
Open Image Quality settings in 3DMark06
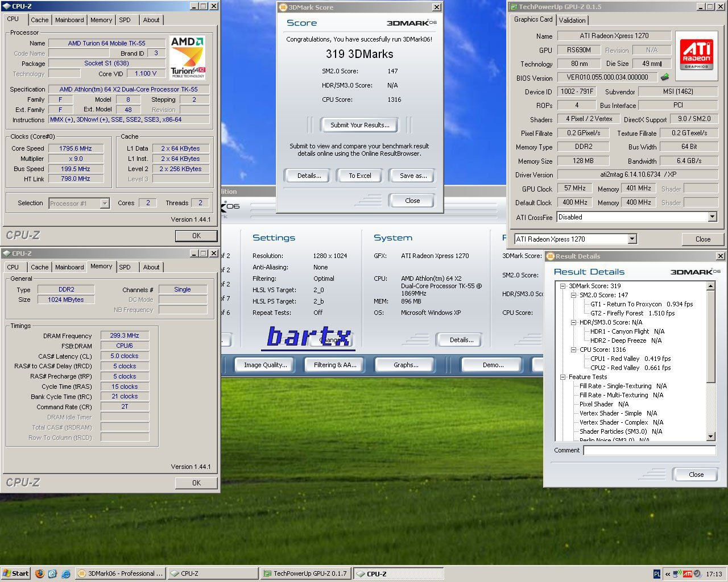click(x=266, y=365)
